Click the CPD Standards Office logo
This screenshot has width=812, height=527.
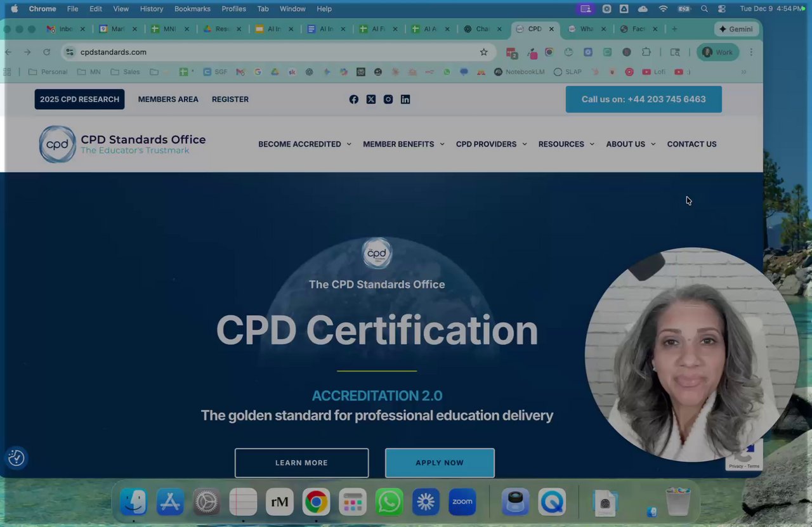122,144
